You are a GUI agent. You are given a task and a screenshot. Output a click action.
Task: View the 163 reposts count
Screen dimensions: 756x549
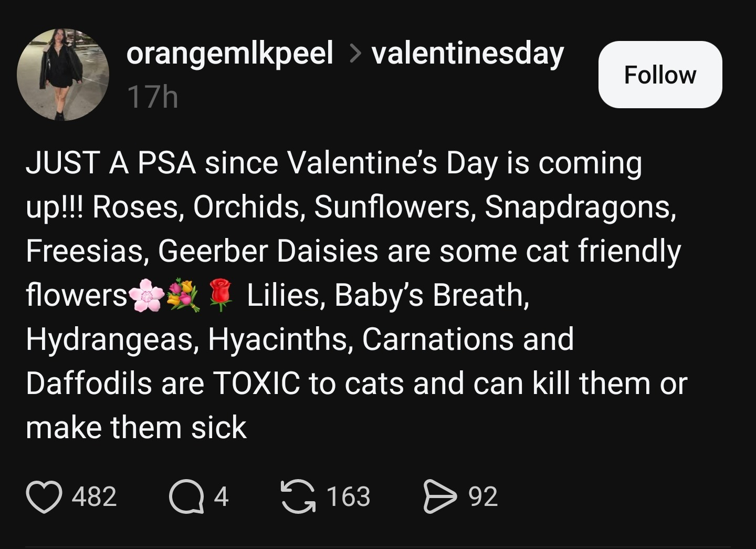coord(348,496)
